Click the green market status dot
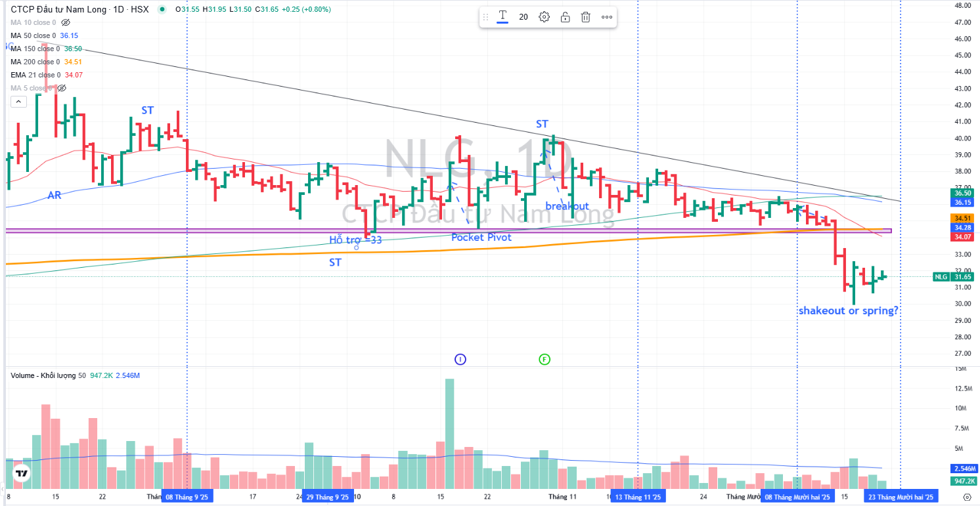The image size is (980, 506). point(162,9)
